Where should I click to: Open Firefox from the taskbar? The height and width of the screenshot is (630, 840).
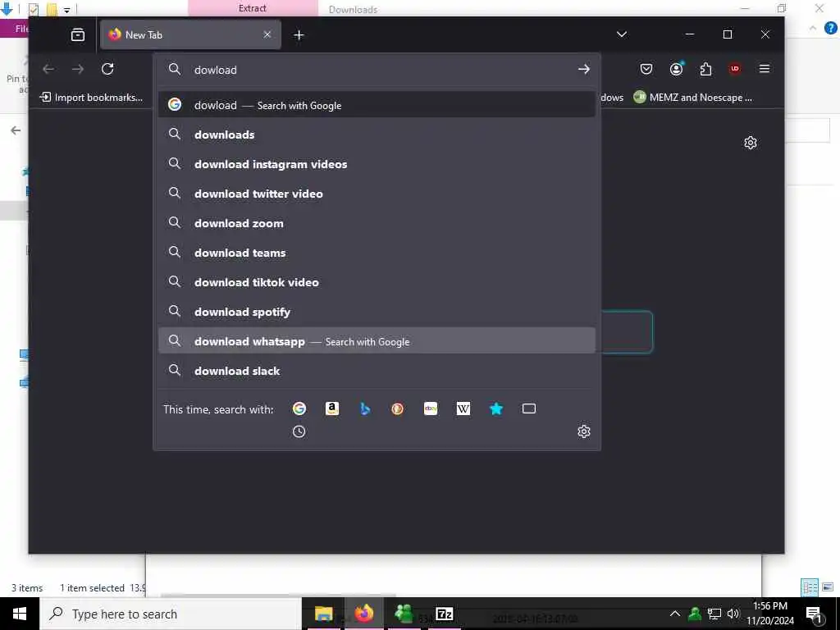click(x=363, y=614)
